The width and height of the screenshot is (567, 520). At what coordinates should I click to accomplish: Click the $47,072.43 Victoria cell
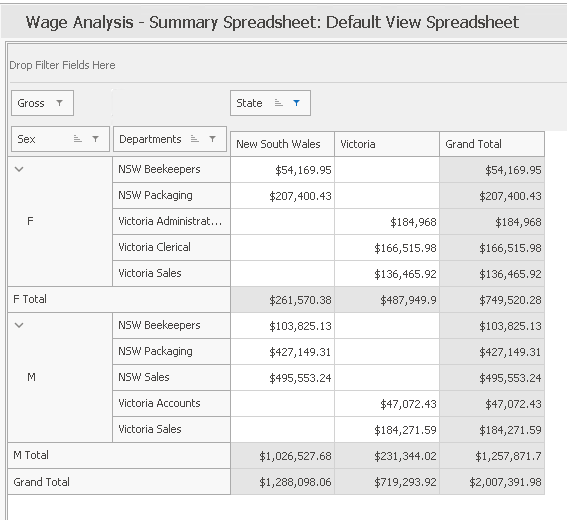[387, 404]
